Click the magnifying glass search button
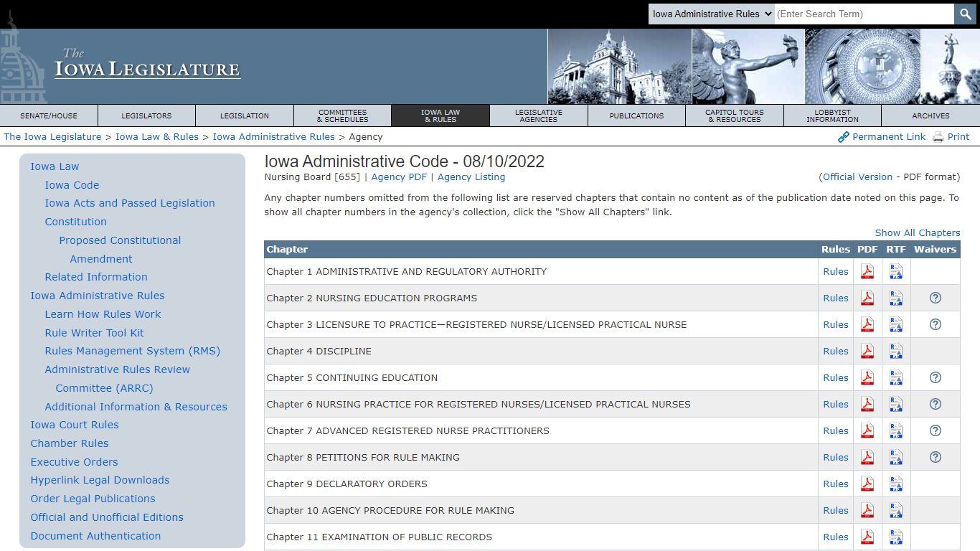 [965, 14]
